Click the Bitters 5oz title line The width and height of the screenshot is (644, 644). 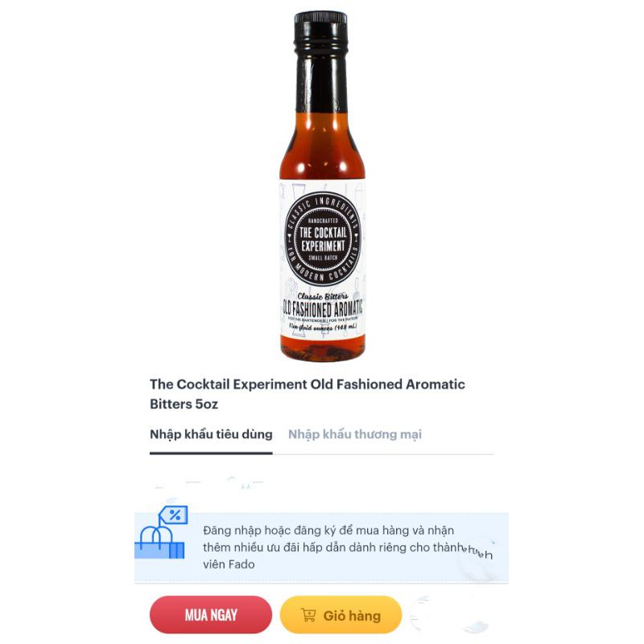coord(184,404)
